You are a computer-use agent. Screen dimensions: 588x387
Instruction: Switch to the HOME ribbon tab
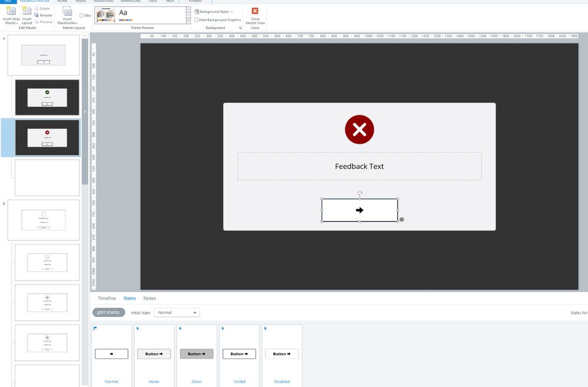point(62,1)
